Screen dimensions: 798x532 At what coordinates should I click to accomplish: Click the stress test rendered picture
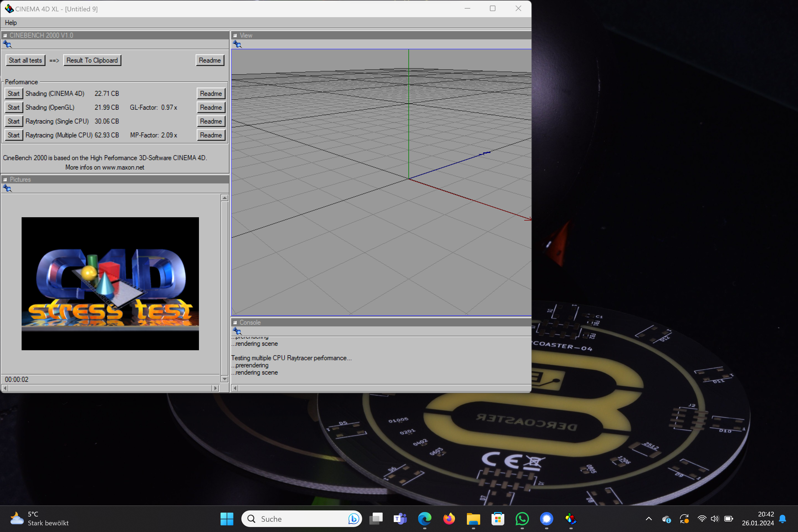click(x=110, y=284)
